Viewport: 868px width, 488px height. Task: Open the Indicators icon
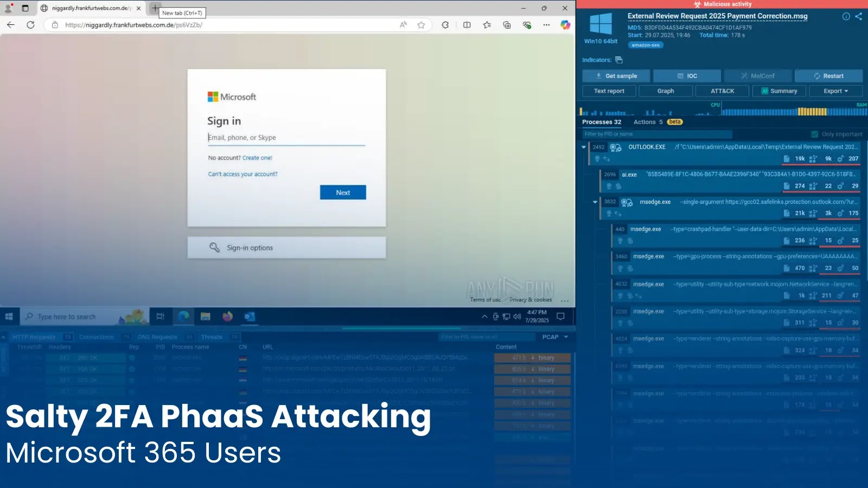click(x=619, y=60)
